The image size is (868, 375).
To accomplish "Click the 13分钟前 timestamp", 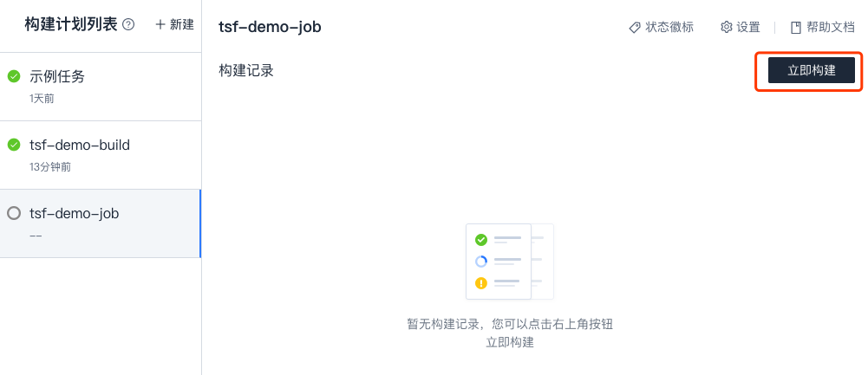I will 50,166.
